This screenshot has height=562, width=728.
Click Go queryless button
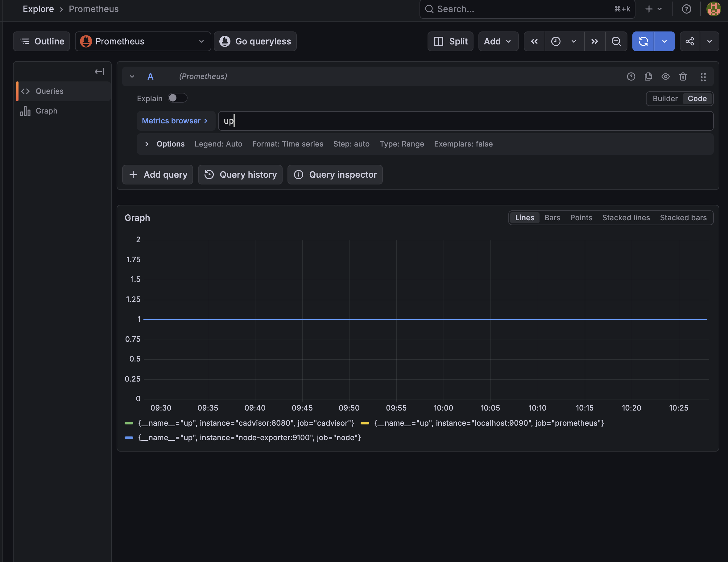pyautogui.click(x=255, y=41)
